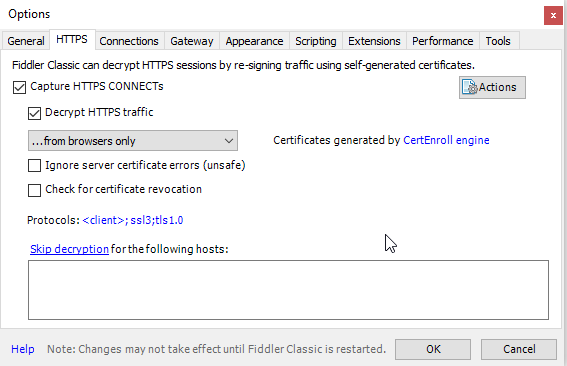Screen dimensions: 567x366
Task: Open the Scripting tab
Action: point(316,41)
